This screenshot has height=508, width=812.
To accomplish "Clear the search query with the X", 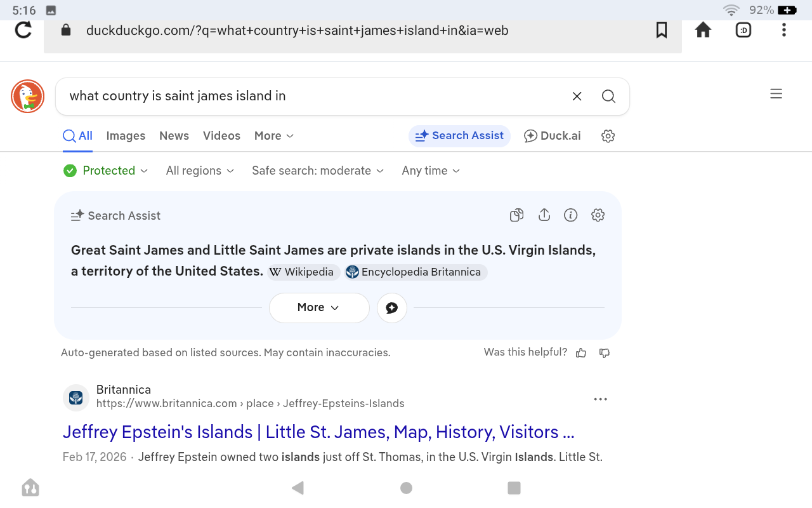I will click(x=577, y=96).
